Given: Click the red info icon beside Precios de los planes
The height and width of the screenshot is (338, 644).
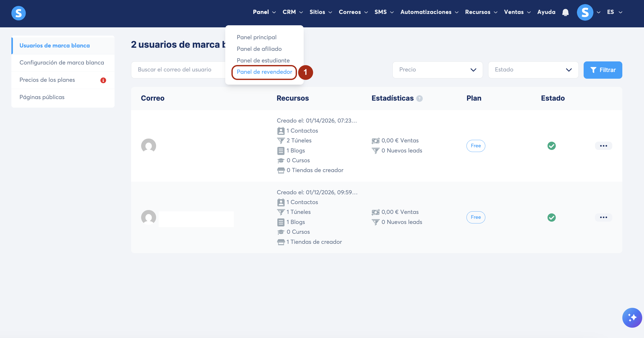Looking at the screenshot, I should [x=103, y=80].
